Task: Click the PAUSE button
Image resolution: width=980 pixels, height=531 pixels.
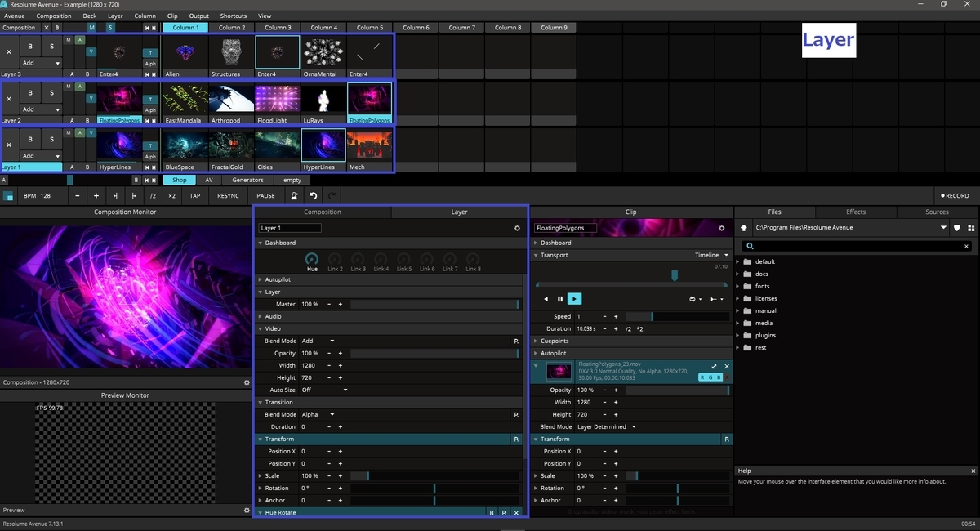Action: tap(265, 196)
